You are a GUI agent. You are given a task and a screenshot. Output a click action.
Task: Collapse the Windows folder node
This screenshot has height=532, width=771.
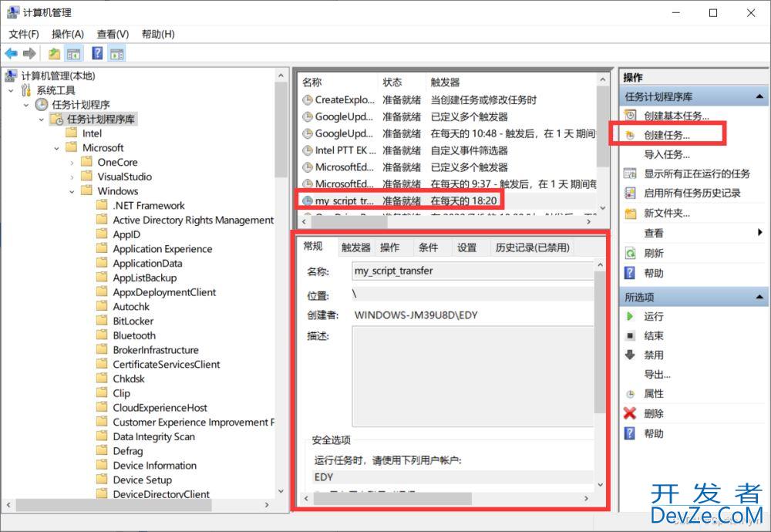click(72, 191)
